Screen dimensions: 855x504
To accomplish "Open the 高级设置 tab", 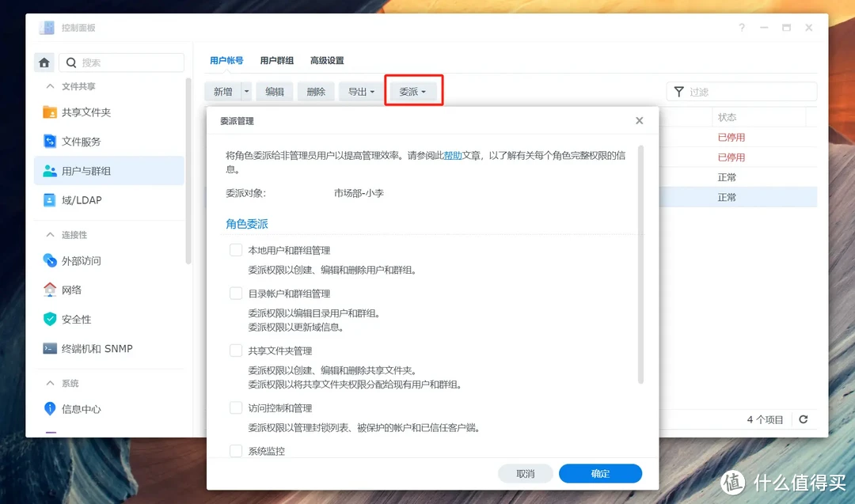I will (327, 60).
